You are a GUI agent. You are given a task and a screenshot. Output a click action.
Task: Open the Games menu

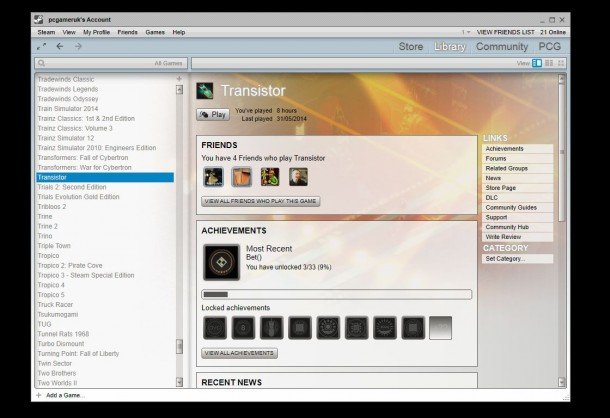(155, 32)
